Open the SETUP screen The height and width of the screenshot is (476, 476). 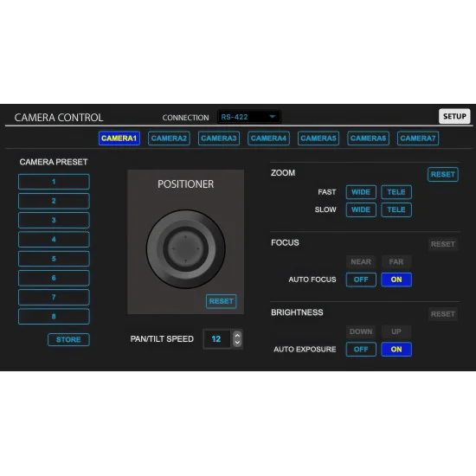pyautogui.click(x=454, y=116)
